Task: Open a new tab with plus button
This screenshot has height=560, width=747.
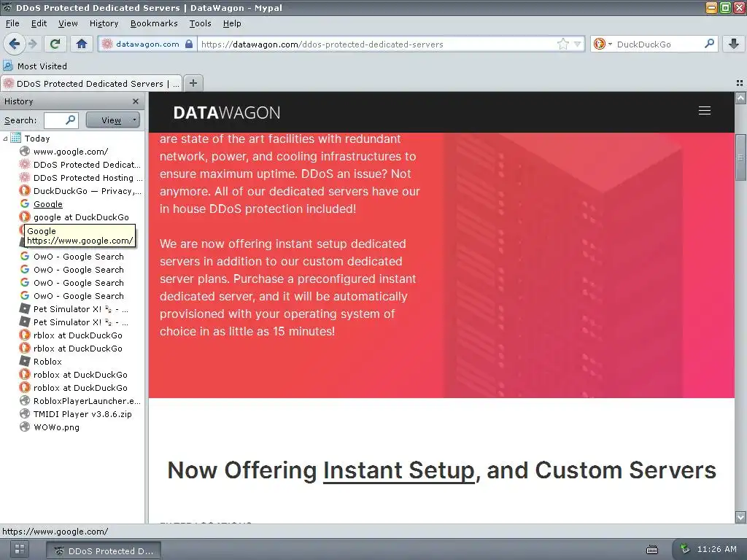Action: [193, 83]
